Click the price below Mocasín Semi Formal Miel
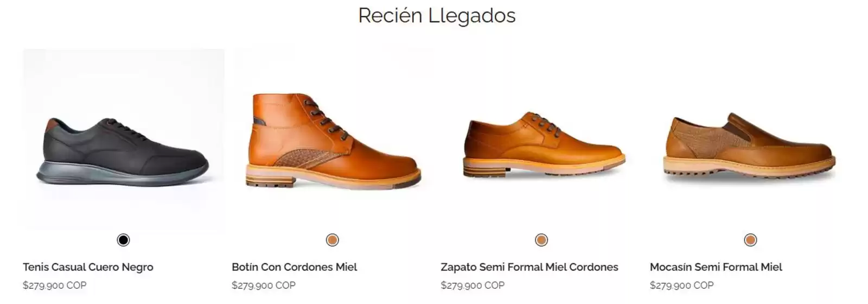 pyautogui.click(x=681, y=285)
